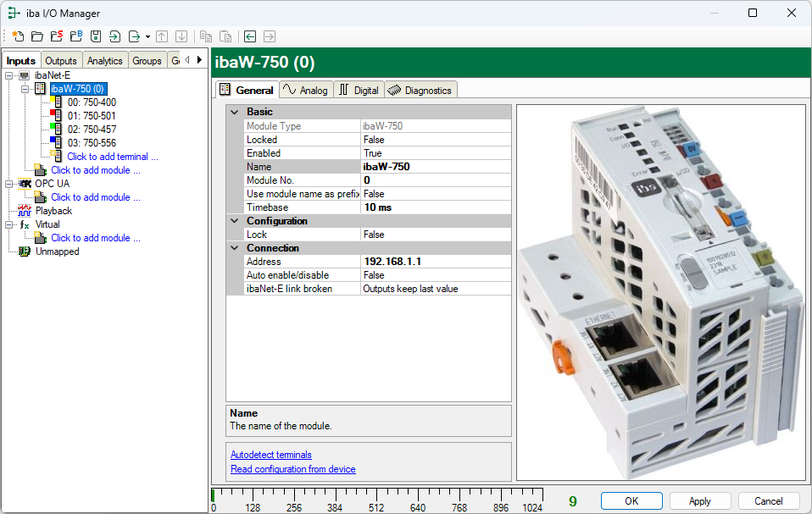Click the grey forward arrow toolbar icon

tap(270, 36)
